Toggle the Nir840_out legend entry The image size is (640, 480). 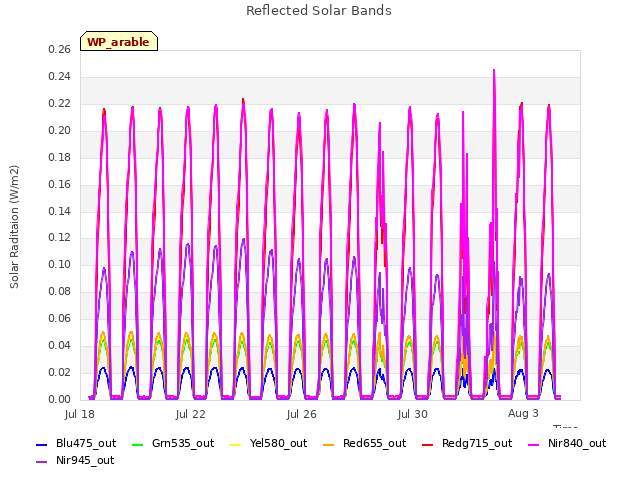[567, 444]
